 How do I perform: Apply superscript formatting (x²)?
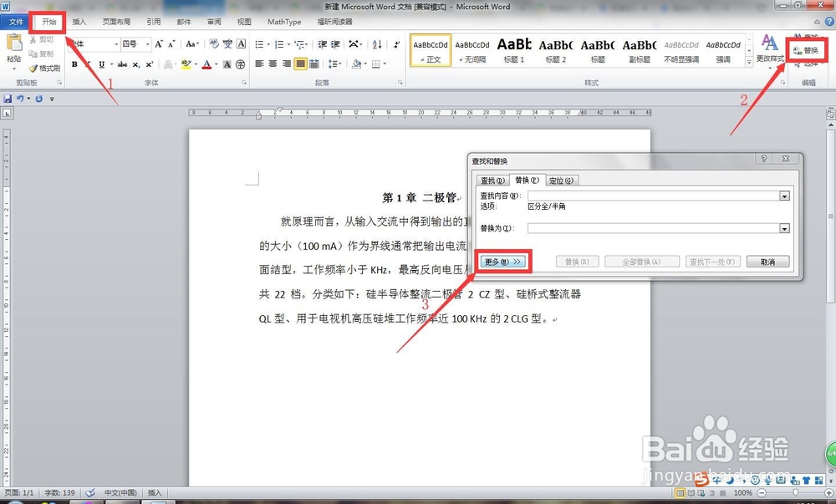point(150,64)
